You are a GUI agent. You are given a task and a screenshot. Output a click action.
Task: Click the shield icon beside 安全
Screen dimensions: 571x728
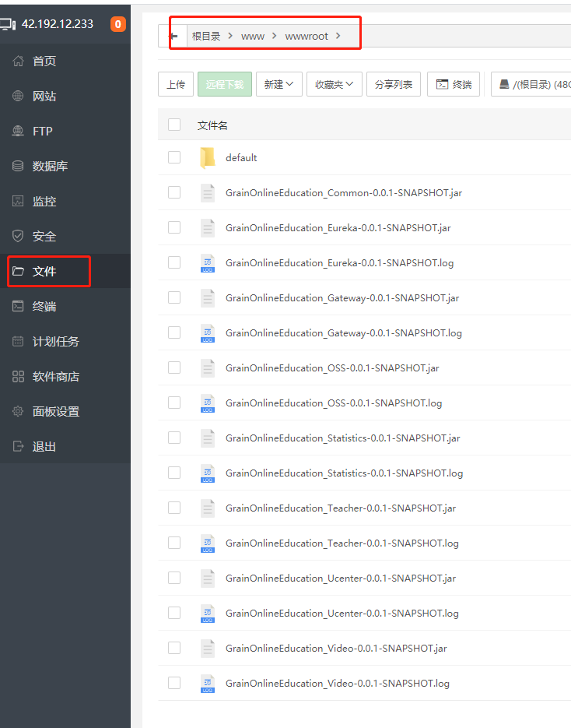(18, 236)
